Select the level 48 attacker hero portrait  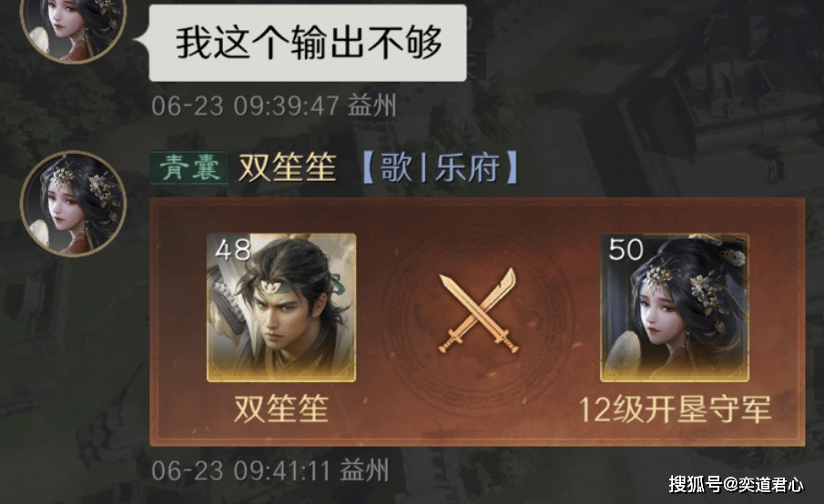tap(281, 307)
